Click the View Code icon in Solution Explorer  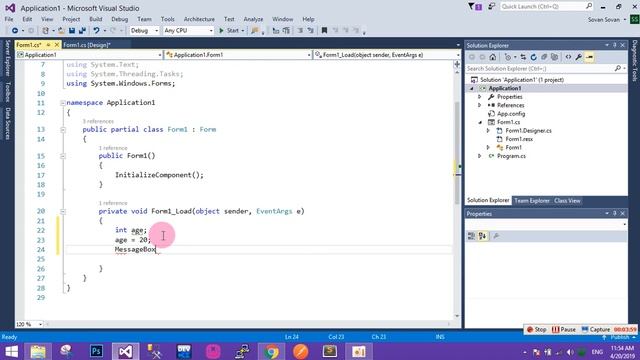pyautogui.click(x=568, y=57)
